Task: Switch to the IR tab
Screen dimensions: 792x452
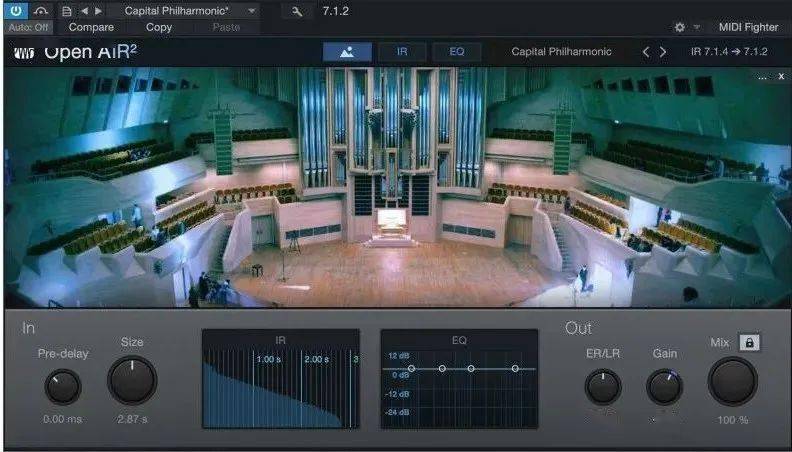Action: point(402,52)
